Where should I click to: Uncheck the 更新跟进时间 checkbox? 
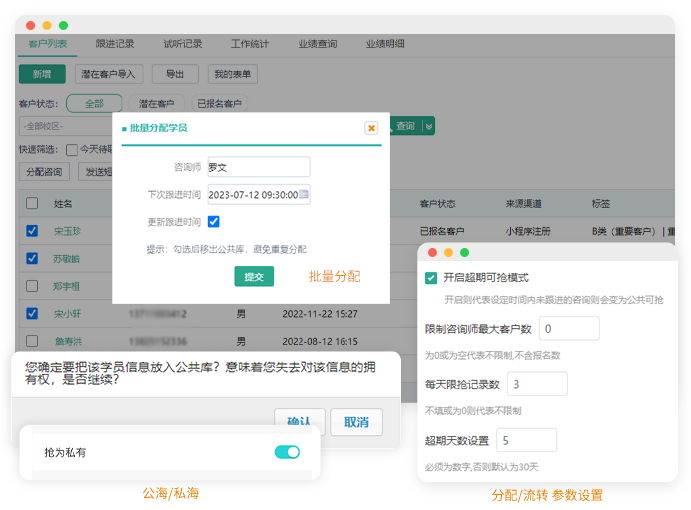pos(213,222)
